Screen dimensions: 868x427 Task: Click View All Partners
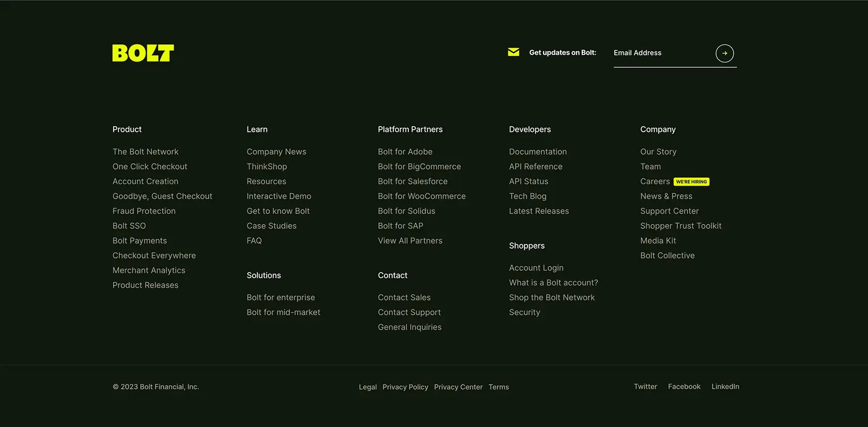(410, 240)
